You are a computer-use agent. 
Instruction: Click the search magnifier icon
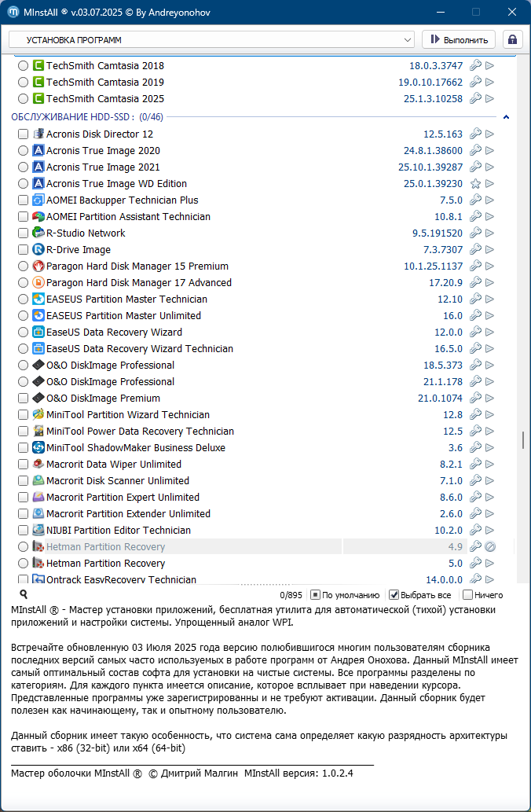tap(24, 594)
